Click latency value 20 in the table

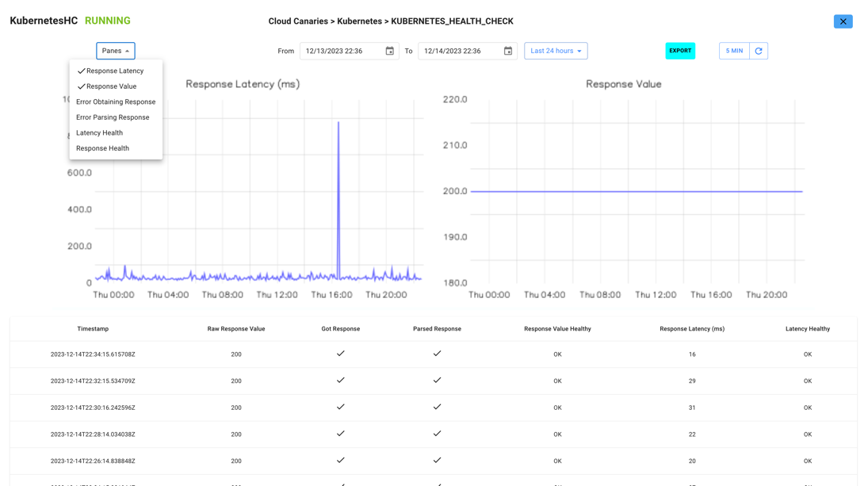pos(692,461)
